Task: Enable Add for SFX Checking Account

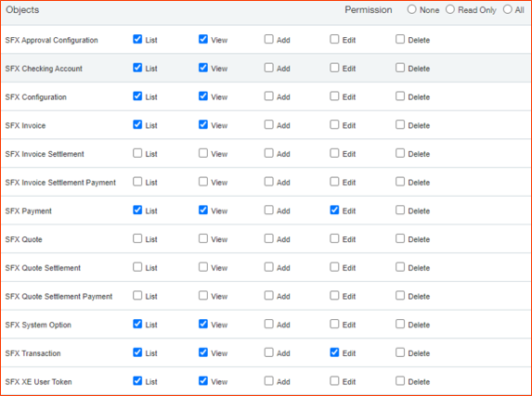Action: point(268,68)
